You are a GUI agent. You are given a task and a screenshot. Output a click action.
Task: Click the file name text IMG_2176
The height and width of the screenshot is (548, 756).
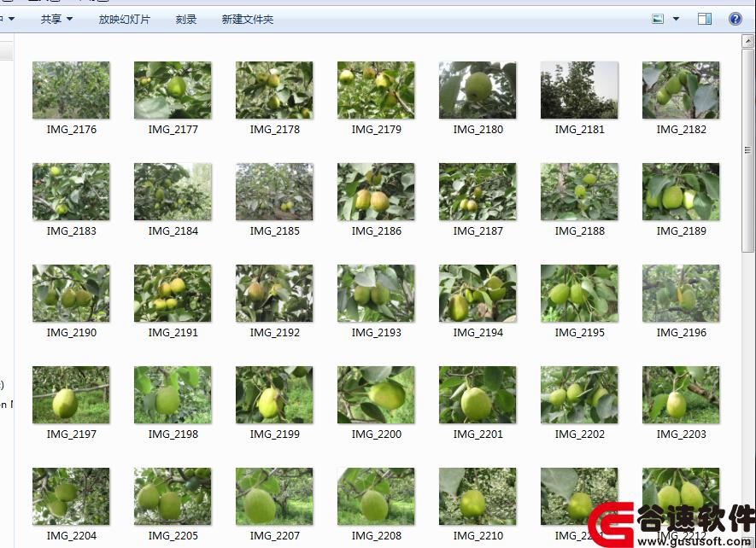pos(72,130)
